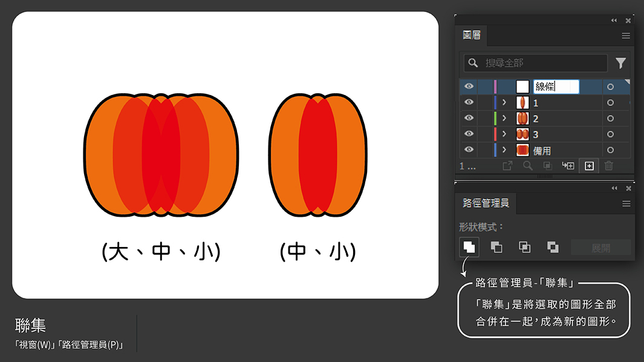Click the Collect for Export icon
Viewport: 644px width, 362px height.
(x=508, y=166)
